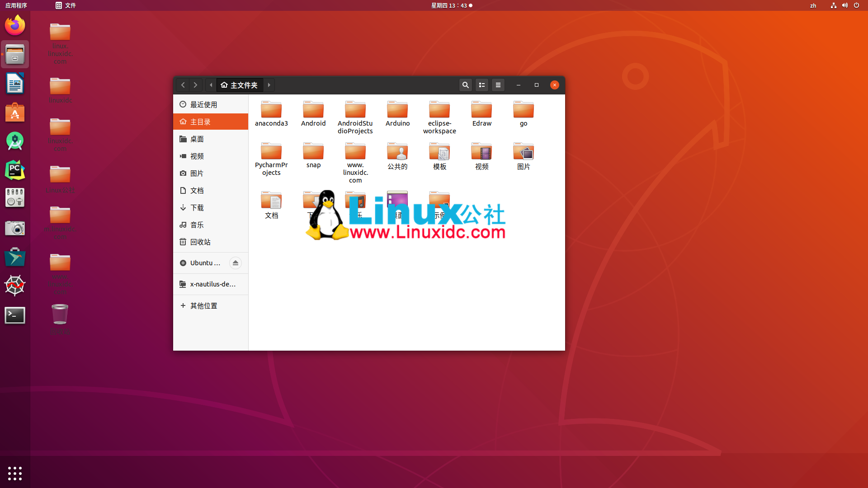Image resolution: width=868 pixels, height=488 pixels.
Task: Launch LibreOffice Writer from the dock
Action: pyautogui.click(x=15, y=84)
